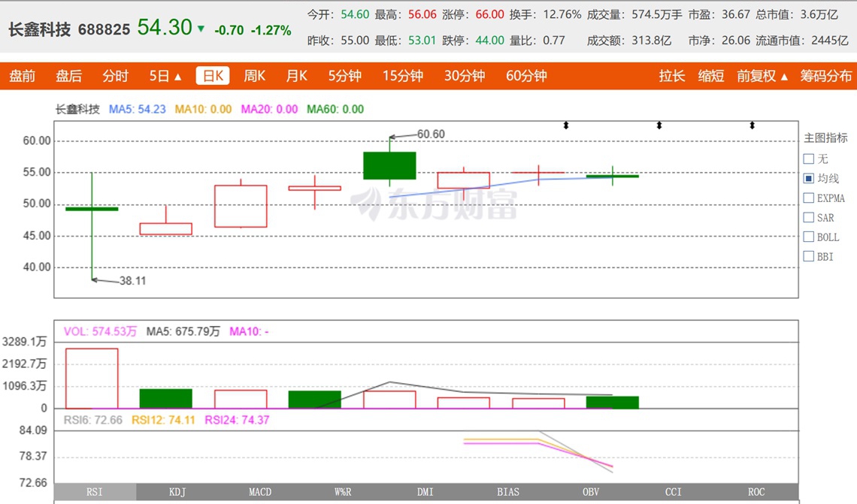Check the BOLL indicator box
Screen dimensions: 857x504
click(x=809, y=237)
